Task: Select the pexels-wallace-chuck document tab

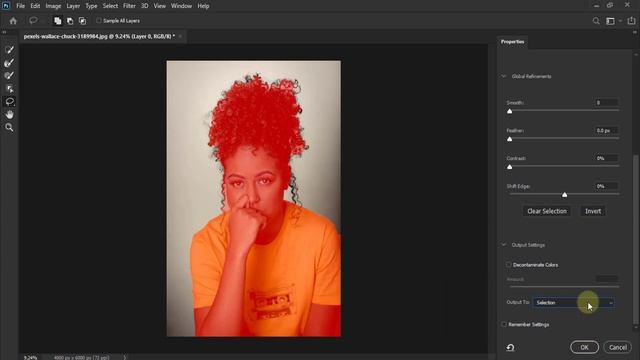Action: click(99, 36)
